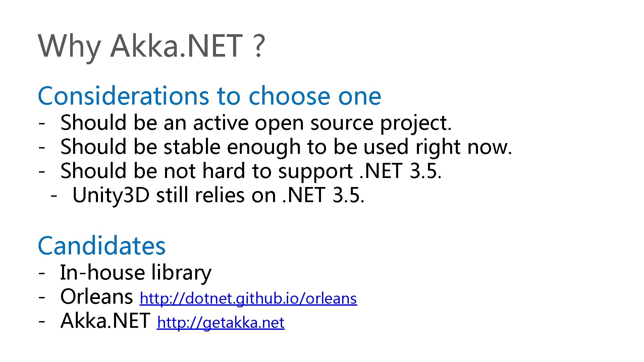Click the dash before 'Unity3D still relies'

point(54,196)
